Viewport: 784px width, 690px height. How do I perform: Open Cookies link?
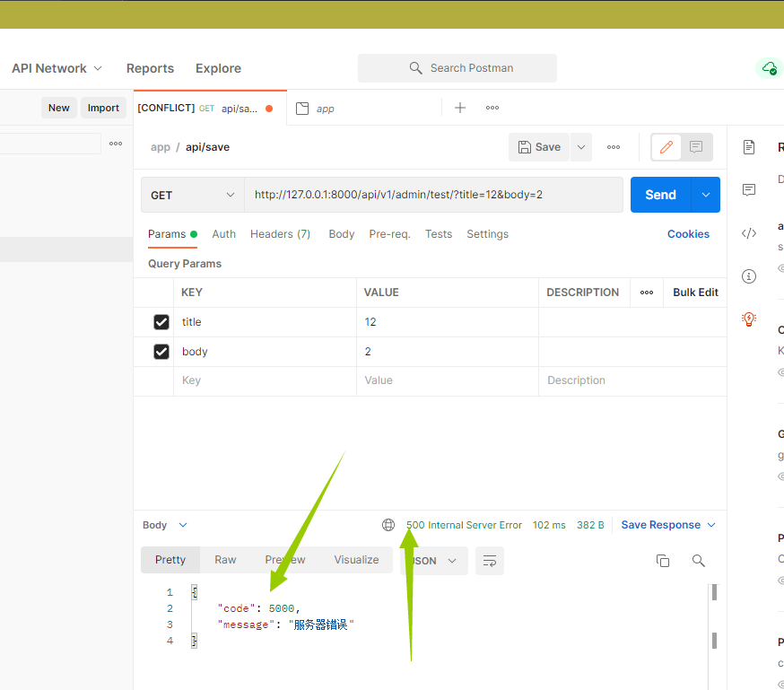[x=688, y=234]
